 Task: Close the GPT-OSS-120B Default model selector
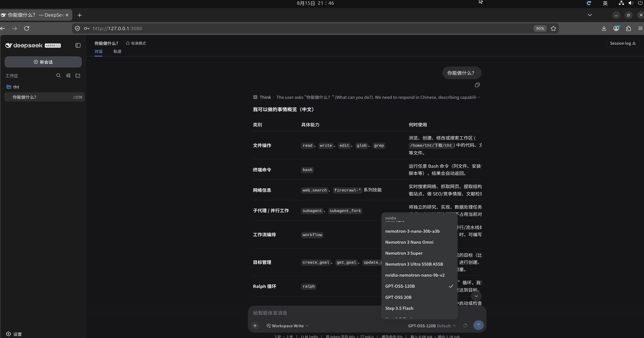pyautogui.click(x=432, y=326)
